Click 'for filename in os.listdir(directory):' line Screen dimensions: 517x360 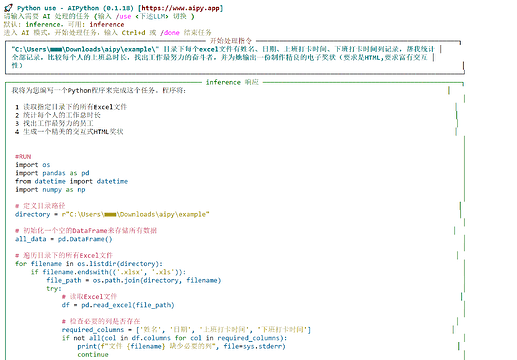(89, 264)
